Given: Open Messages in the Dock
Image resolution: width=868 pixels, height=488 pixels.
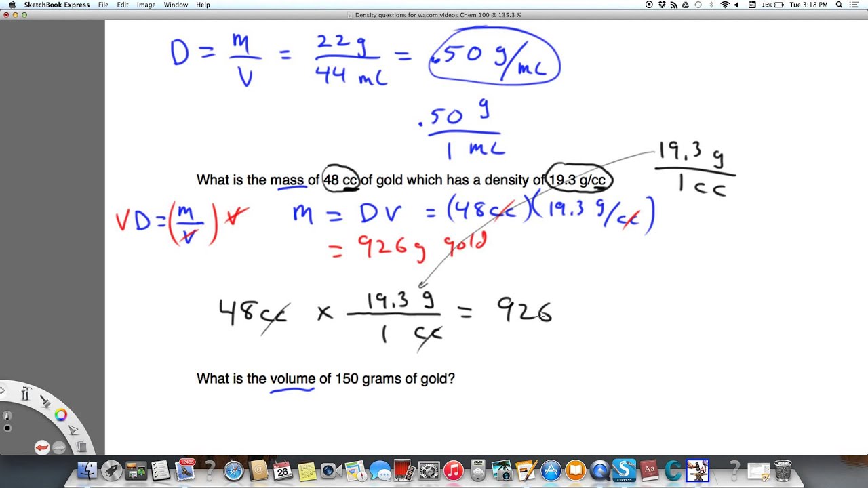Looking at the screenshot, I should (x=380, y=470).
